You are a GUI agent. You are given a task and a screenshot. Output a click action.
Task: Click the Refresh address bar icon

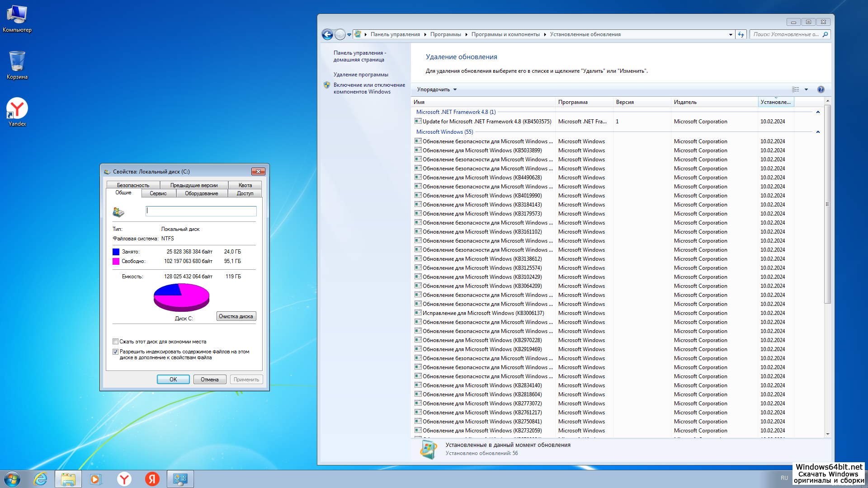(x=741, y=34)
